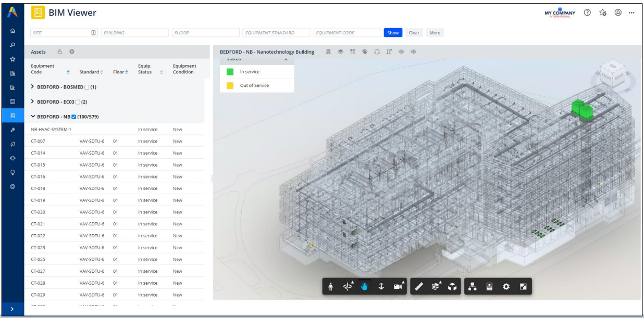644x318 pixels.
Task: Collapse the BEDFORD - NB group
Action: [x=33, y=116]
